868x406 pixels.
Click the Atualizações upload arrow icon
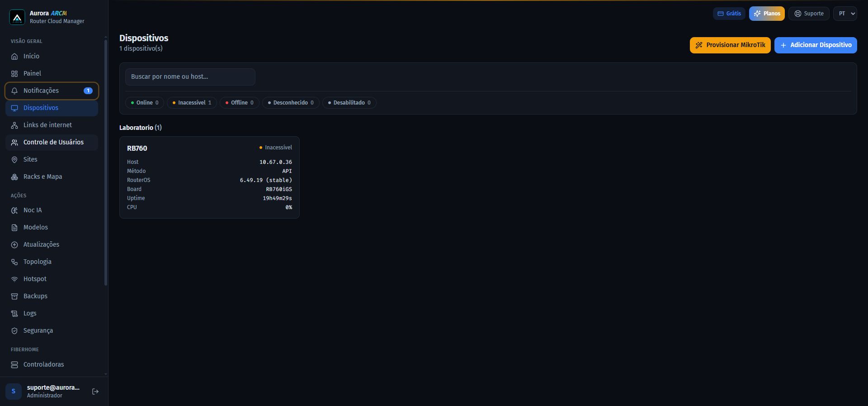click(x=14, y=245)
